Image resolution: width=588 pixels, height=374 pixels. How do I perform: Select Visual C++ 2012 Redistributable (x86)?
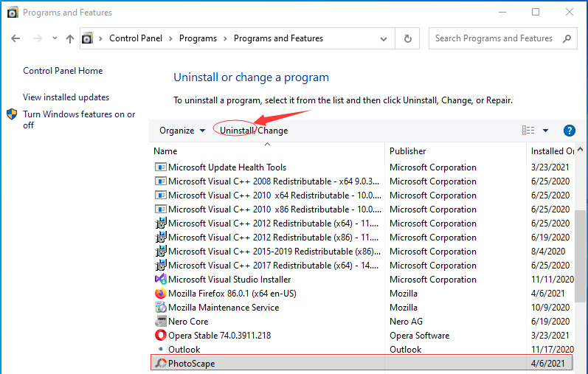pyautogui.click(x=274, y=238)
